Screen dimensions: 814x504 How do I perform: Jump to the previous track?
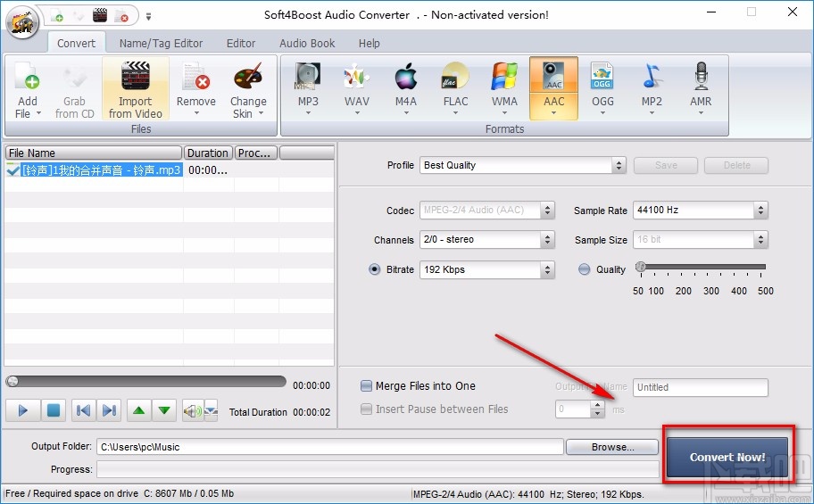pyautogui.click(x=83, y=410)
